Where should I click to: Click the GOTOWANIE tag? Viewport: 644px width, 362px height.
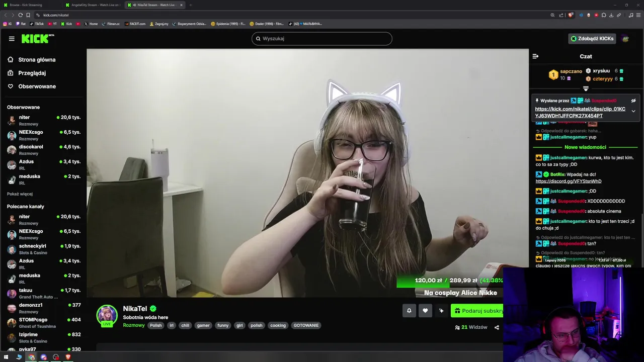click(x=306, y=325)
